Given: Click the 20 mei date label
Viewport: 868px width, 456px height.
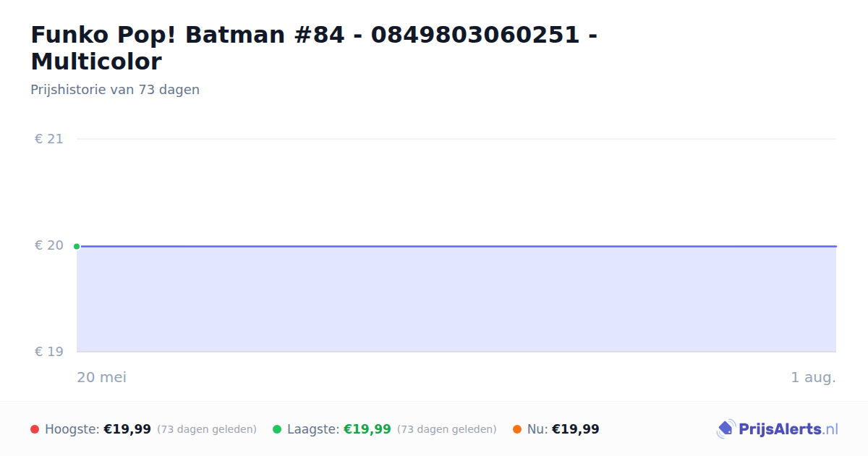Looking at the screenshot, I should 102,377.
